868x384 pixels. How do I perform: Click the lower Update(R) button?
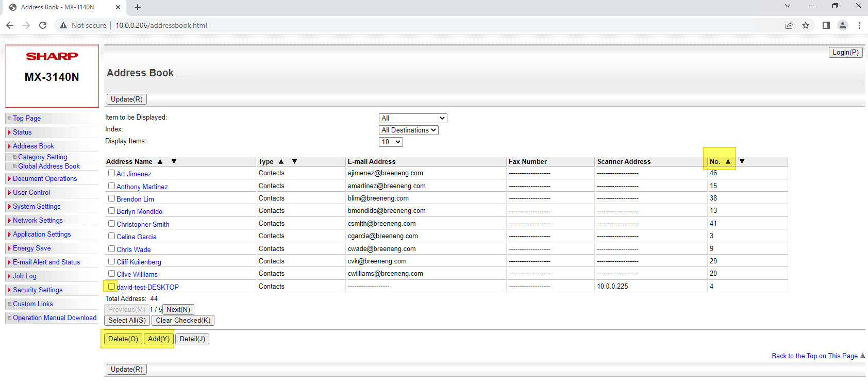coord(127,369)
